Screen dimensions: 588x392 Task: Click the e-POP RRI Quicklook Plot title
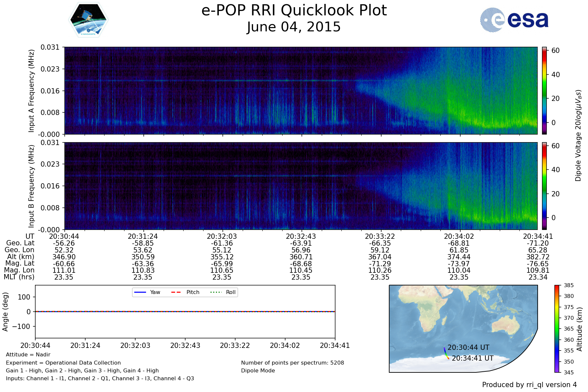click(294, 10)
